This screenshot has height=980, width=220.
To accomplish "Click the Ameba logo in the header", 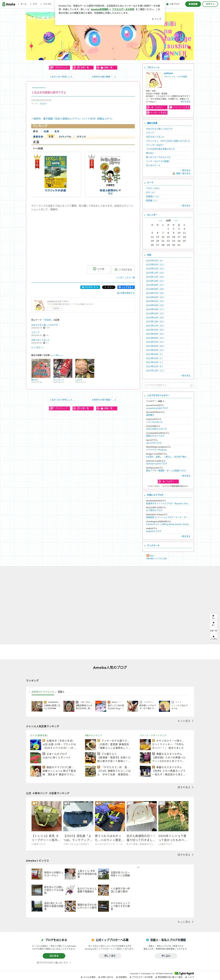I will 8,4.
